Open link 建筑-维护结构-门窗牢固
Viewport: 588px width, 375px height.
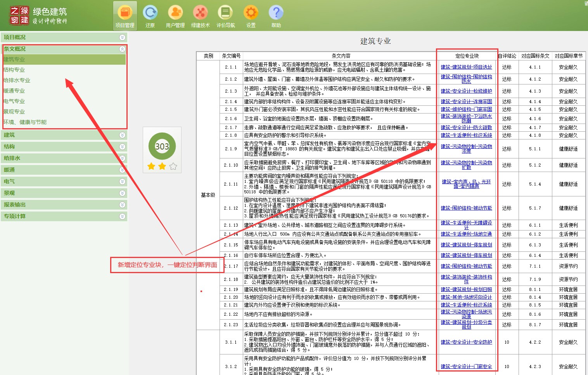coord(466,109)
